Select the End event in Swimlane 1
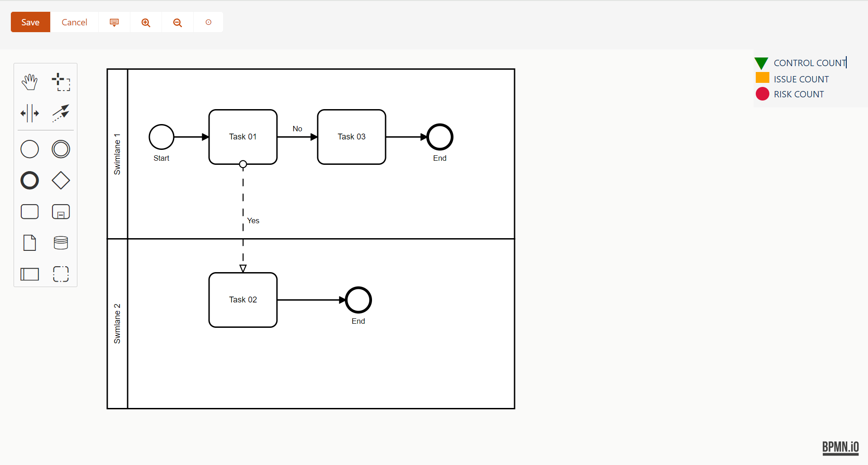This screenshot has width=868, height=465. coord(440,137)
